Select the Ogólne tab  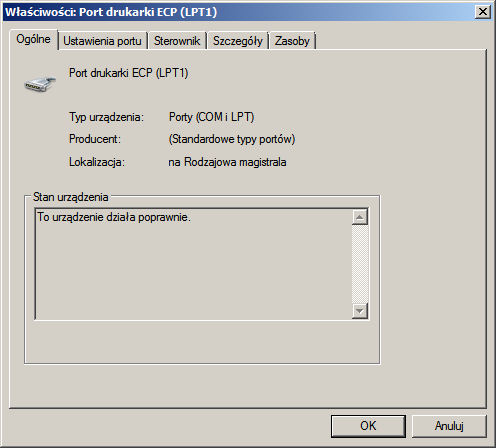[33, 39]
